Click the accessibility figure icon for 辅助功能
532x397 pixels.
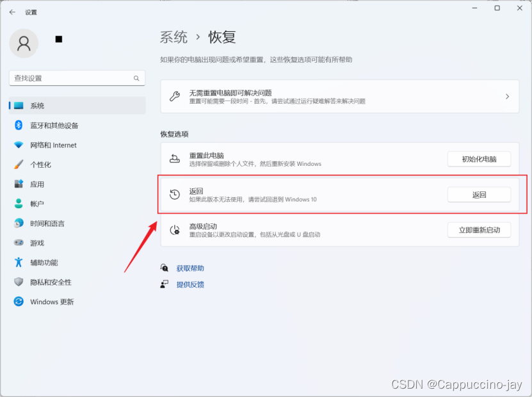(19, 262)
